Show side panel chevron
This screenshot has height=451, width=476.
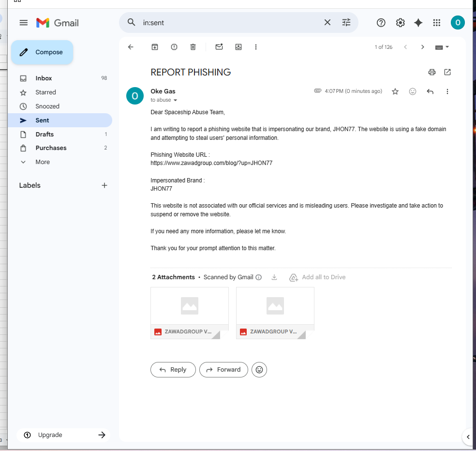pyautogui.click(x=468, y=437)
